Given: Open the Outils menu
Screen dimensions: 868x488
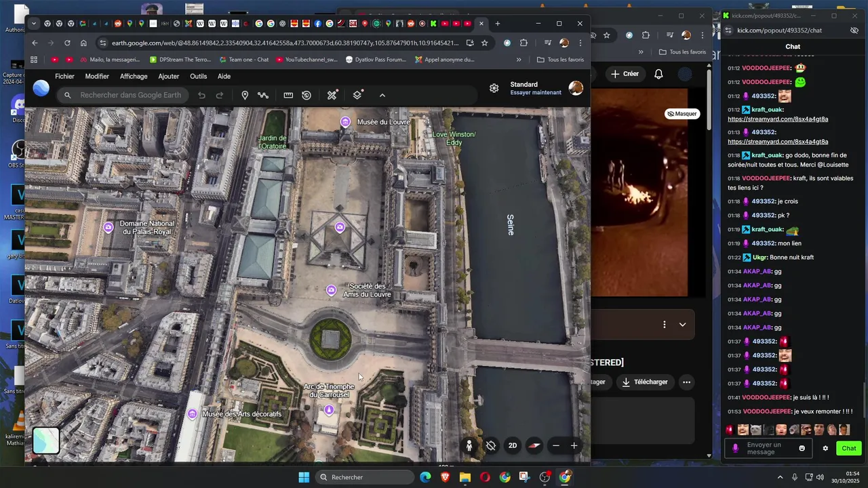Looking at the screenshot, I should (199, 77).
